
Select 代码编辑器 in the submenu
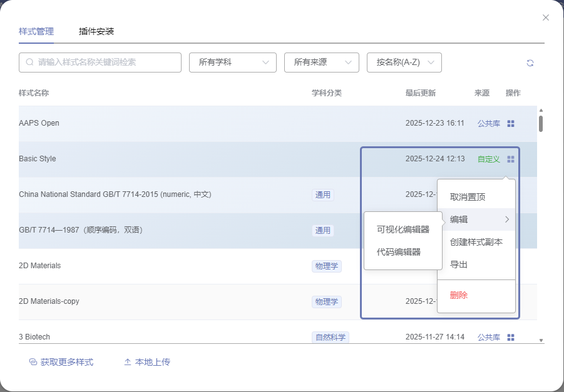tap(399, 252)
